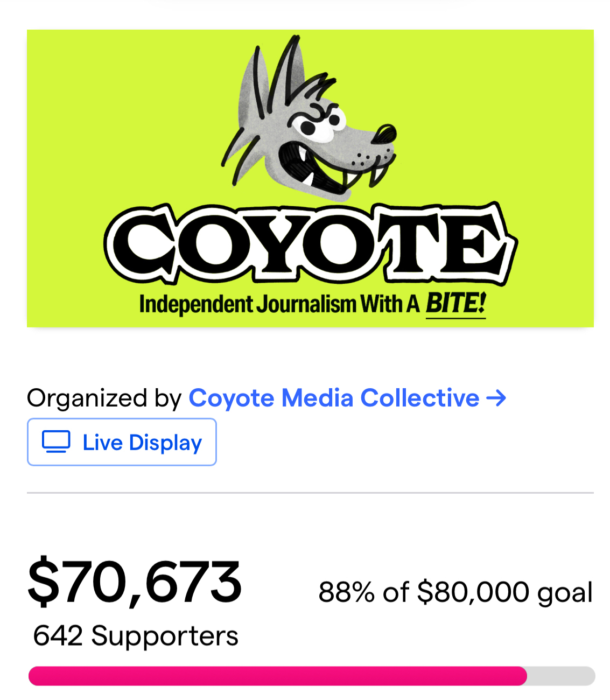This screenshot has width=610, height=700.
Task: Click the monitor icon in Live Display
Action: tap(56, 442)
